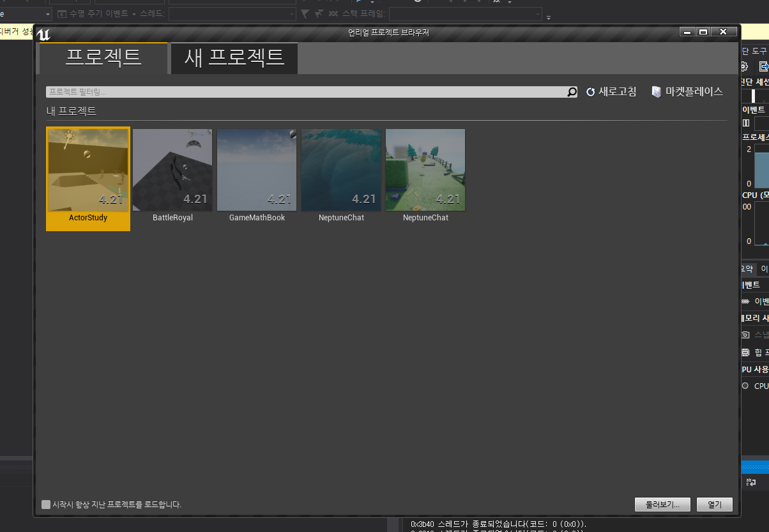Screen dimensions: 769x532
Task: Click the BattleRoyal project name label
Action: [x=172, y=218]
